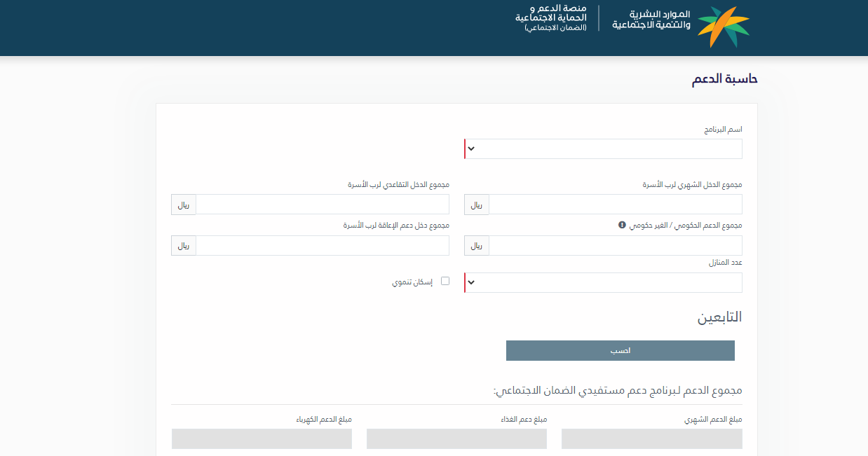Focus the مجموع الدخل الشهري لرب الأسرة field
Viewport: 868px width, 456px height.
point(615,205)
